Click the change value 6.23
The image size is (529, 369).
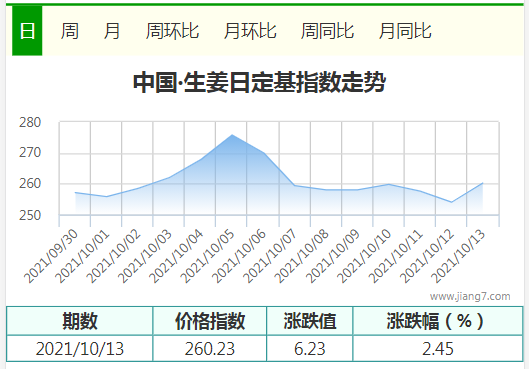click(x=310, y=349)
